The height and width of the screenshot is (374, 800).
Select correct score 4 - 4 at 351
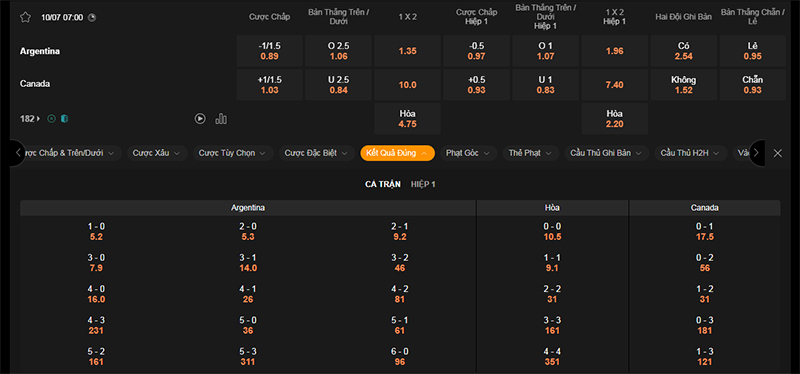pos(553,357)
